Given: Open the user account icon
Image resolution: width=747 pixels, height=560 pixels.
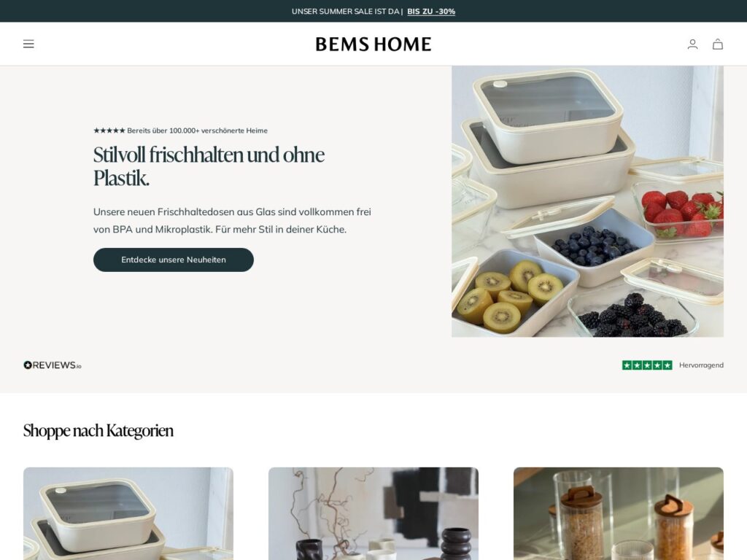Looking at the screenshot, I should click(x=692, y=44).
